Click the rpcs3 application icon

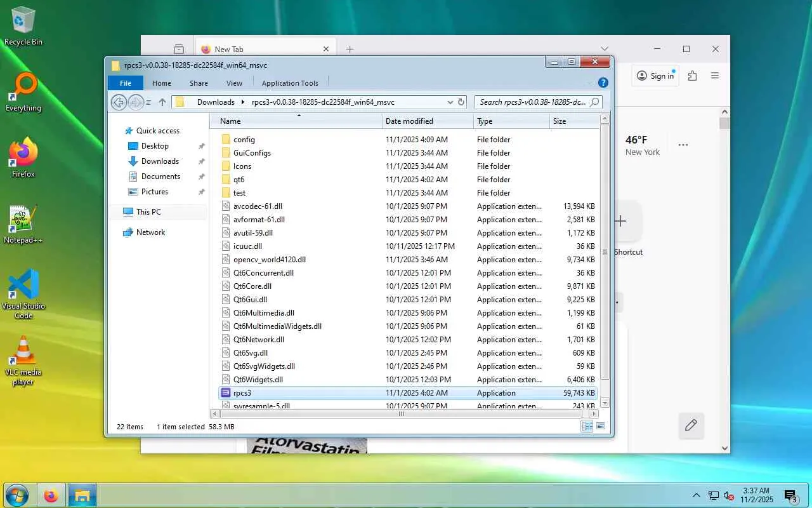(x=226, y=392)
